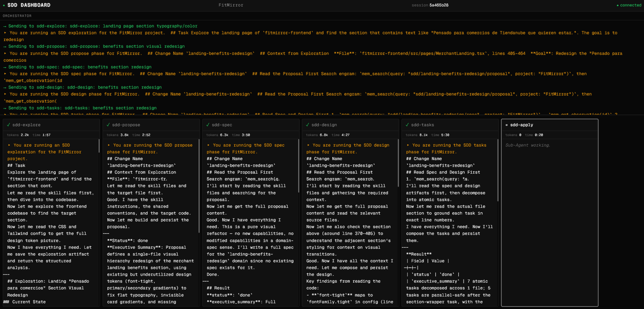
Task: Click 'tokens 6.3k' stat on sdd-spec
Action: (x=217, y=135)
